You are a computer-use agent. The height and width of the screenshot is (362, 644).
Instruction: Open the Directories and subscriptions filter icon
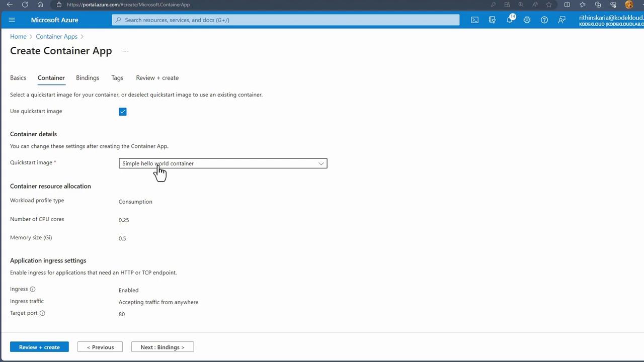click(x=492, y=20)
